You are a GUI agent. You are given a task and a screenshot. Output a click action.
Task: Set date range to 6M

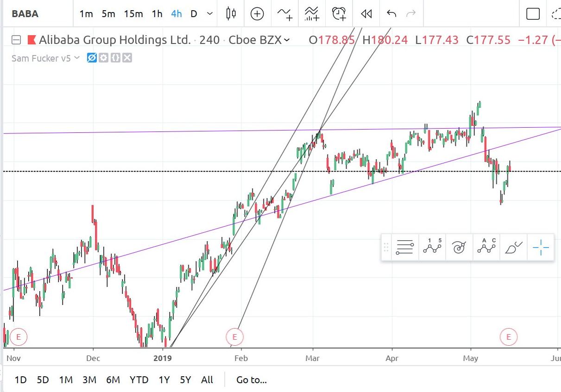[113, 380]
